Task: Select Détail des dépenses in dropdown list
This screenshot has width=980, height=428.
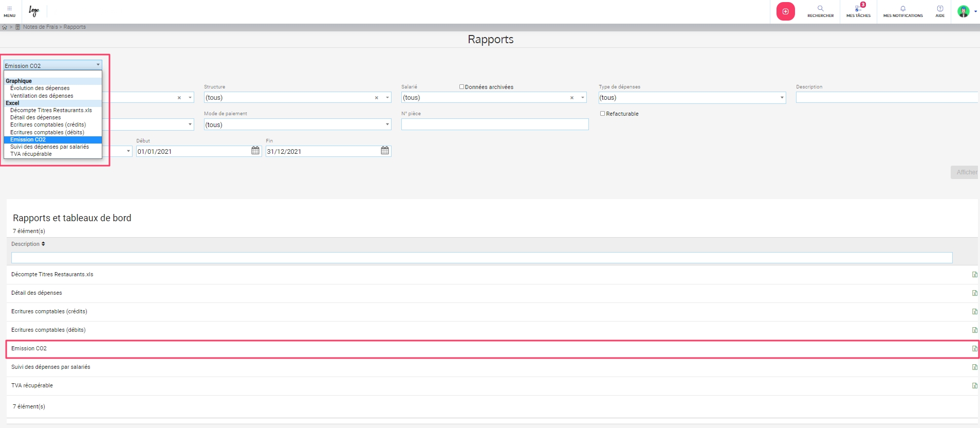Action: tap(35, 117)
